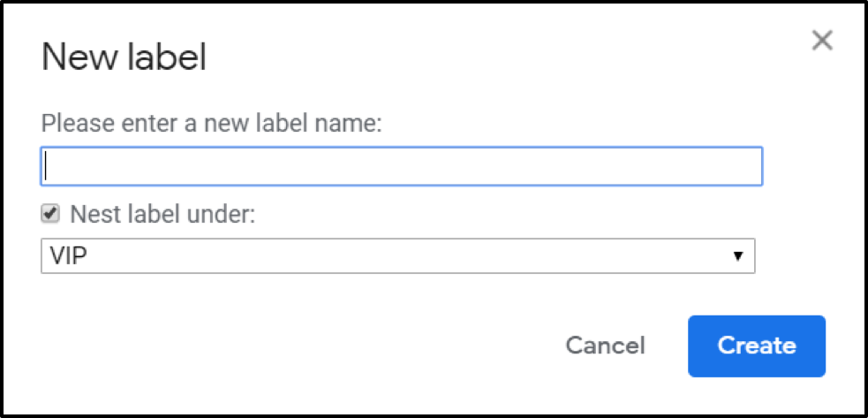Click the small triangle in the VIP combo box
The height and width of the screenshot is (418, 868).
click(736, 257)
